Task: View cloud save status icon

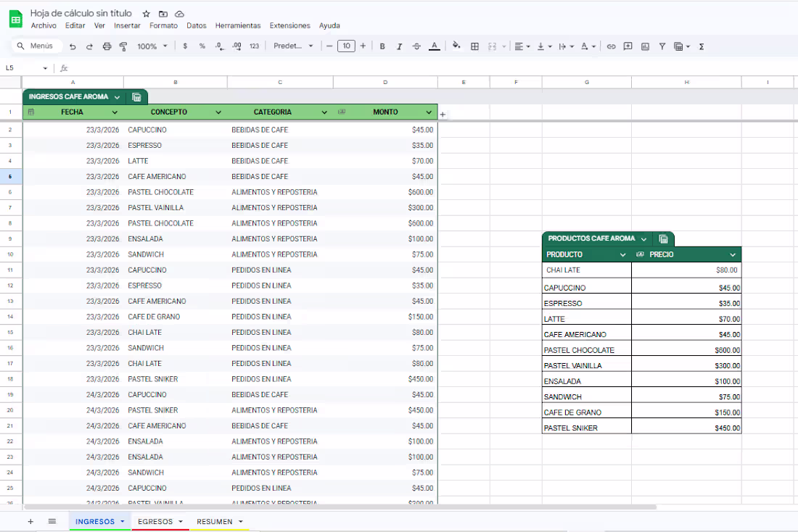Action: pos(180,14)
